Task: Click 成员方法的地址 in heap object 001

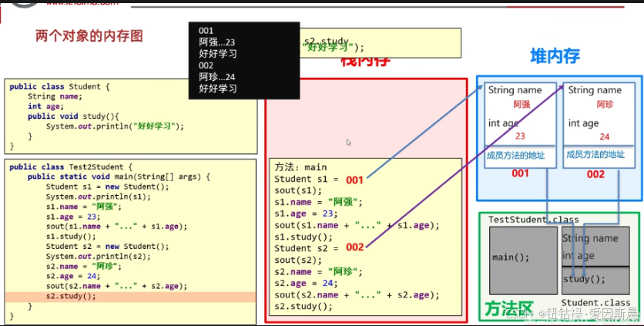Action: (x=516, y=156)
